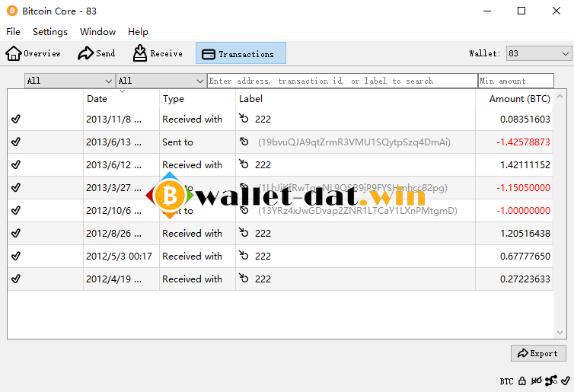
Task: Select the amount 1.42111152
Action: pyautogui.click(x=525, y=165)
